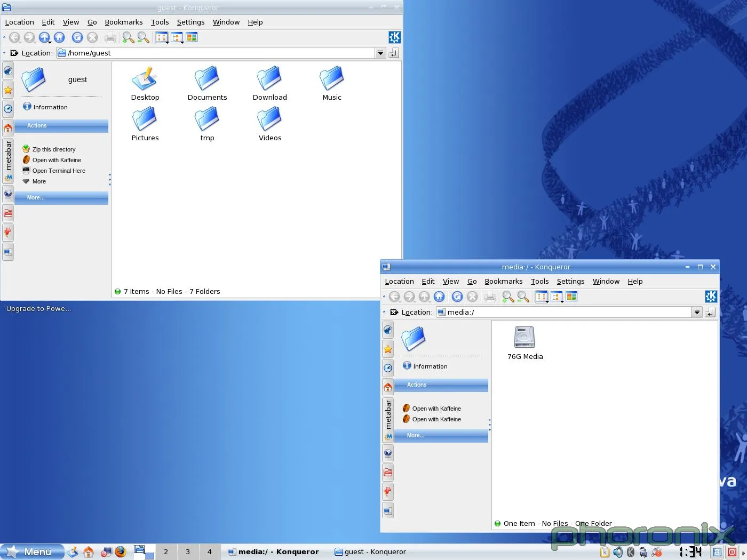Open Firefox from the taskbar panel
747x560 pixels.
tap(121, 551)
